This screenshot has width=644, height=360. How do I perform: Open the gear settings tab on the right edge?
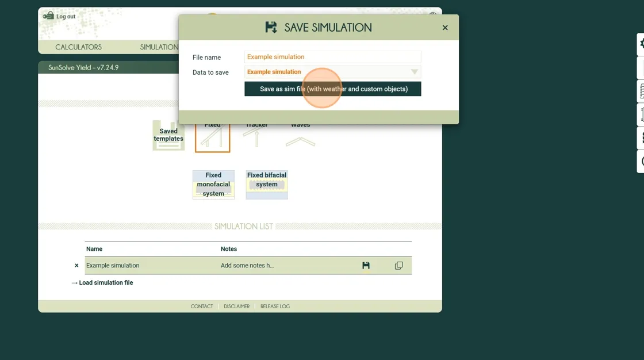[641, 44]
